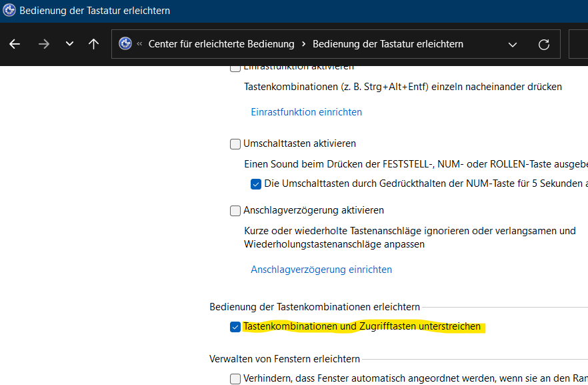588x385 pixels.
Task: Check Verhindern, dass Fenster automatisch angeordnet werden
Action: pos(235,378)
